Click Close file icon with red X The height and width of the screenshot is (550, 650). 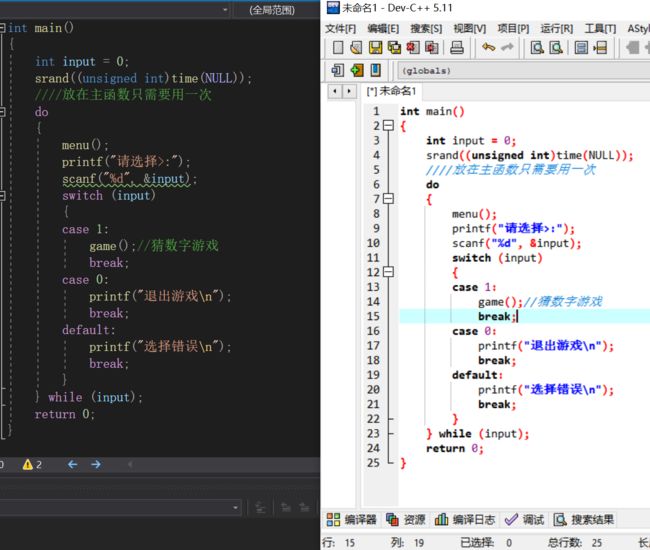click(x=413, y=48)
